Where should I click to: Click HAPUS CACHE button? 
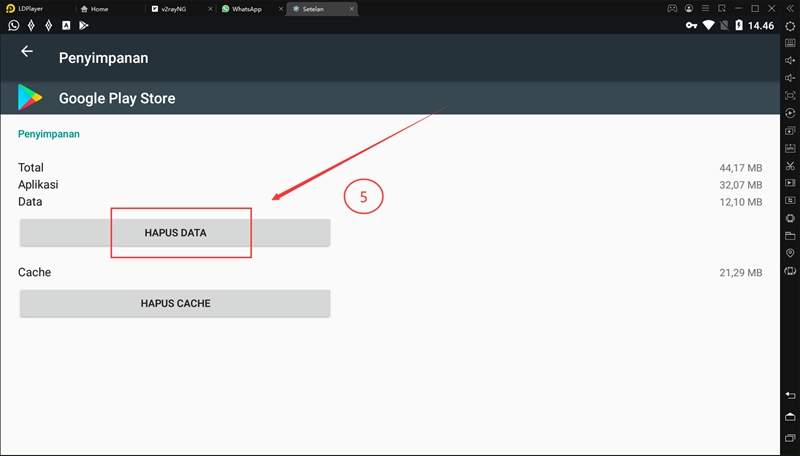175,303
